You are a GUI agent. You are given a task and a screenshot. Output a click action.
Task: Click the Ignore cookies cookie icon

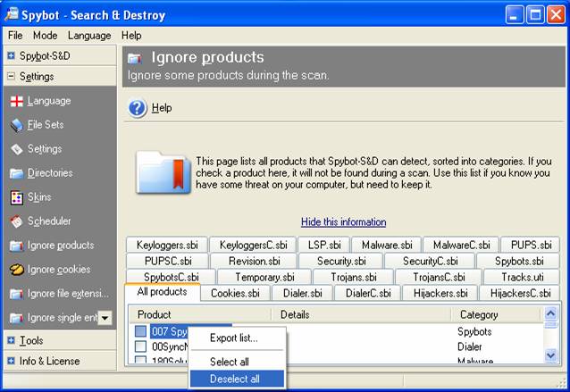click(17, 270)
